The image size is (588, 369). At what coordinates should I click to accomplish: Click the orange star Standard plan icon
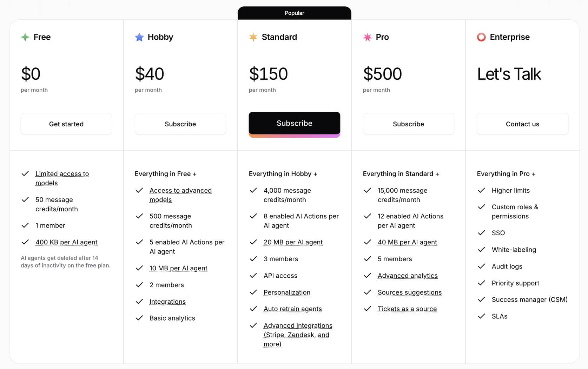pos(253,37)
